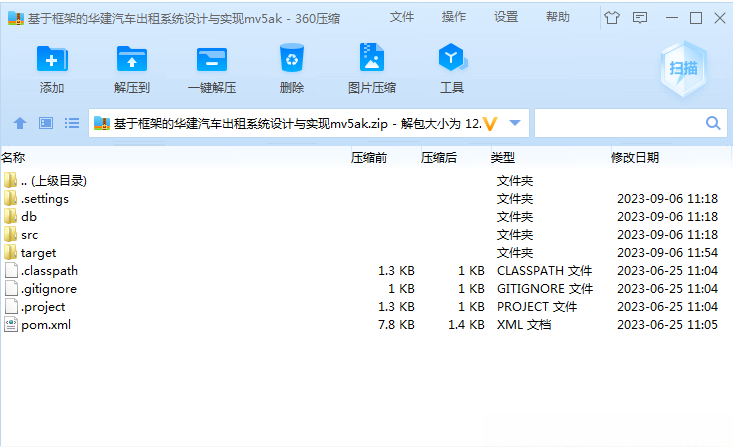
Task: Select the '.settings' folder name
Action: click(x=45, y=199)
